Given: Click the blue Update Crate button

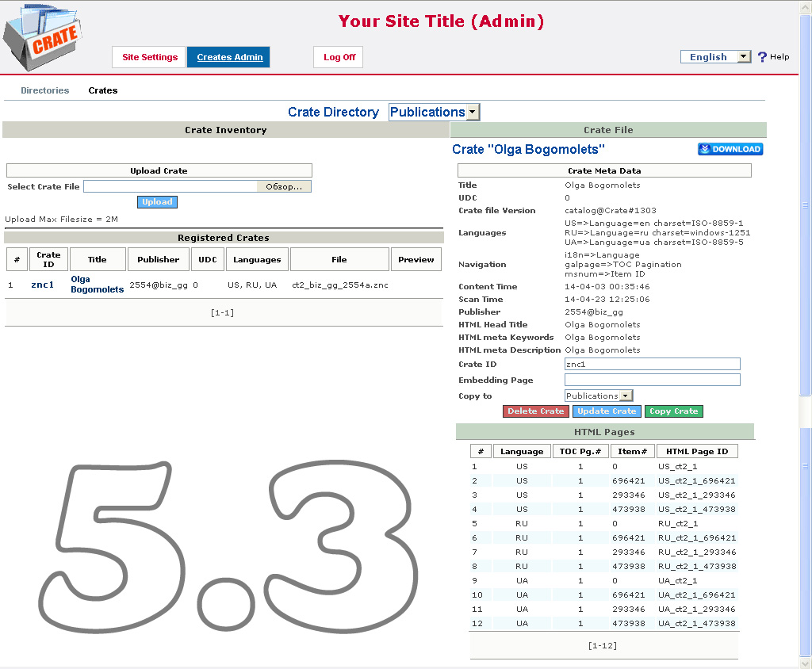Looking at the screenshot, I should (607, 411).
